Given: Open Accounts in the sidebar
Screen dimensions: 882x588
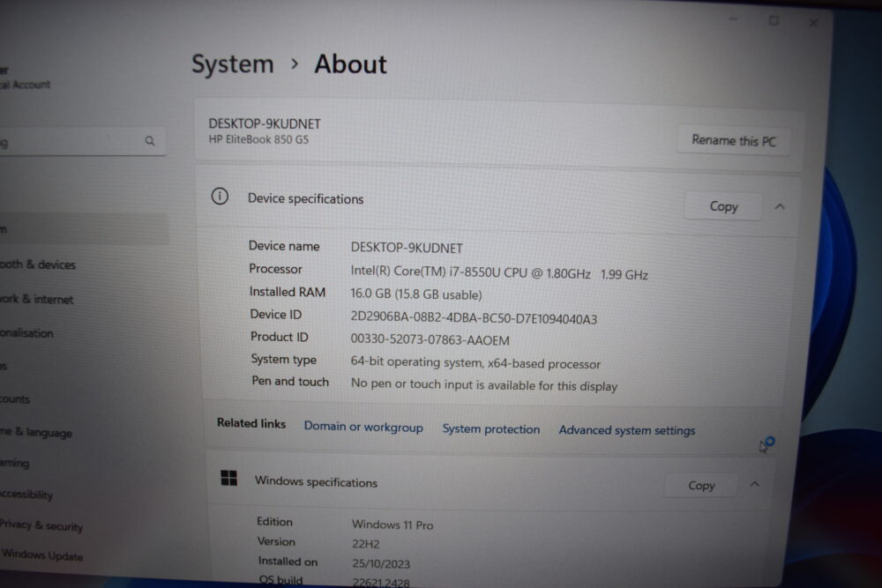Looking at the screenshot, I should pyautogui.click(x=15, y=399).
